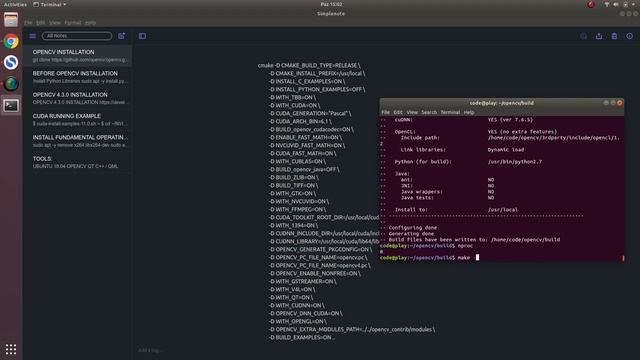Show the applications grid
The width and height of the screenshot is (640, 360).
[11, 349]
